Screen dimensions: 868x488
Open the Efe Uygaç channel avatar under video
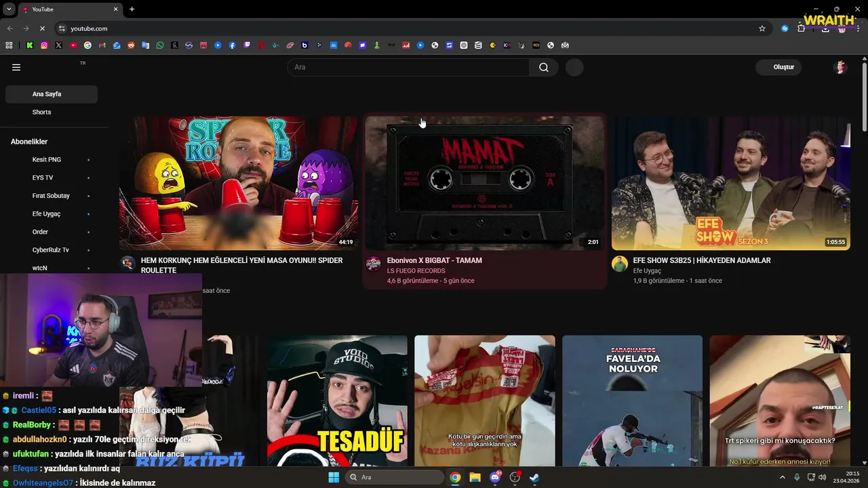click(620, 264)
